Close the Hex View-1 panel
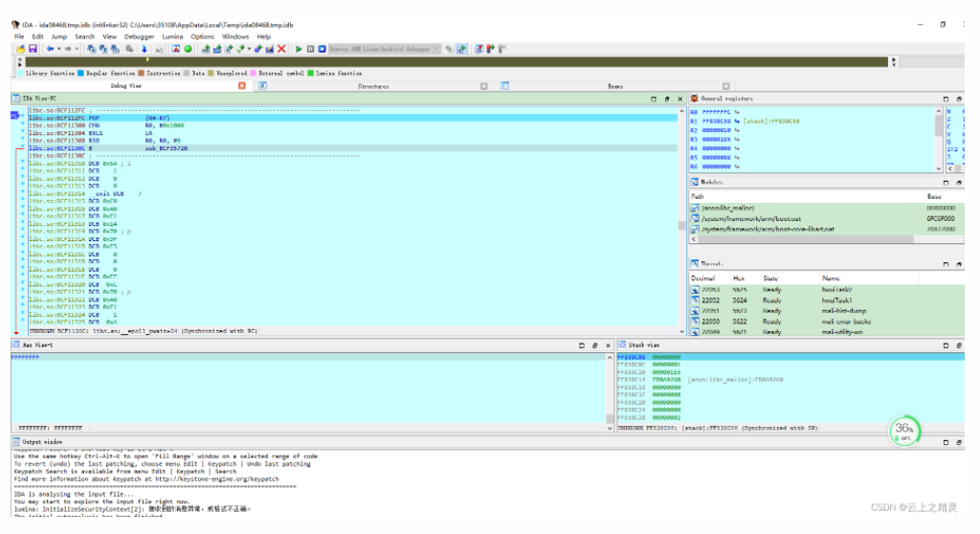 pos(608,345)
